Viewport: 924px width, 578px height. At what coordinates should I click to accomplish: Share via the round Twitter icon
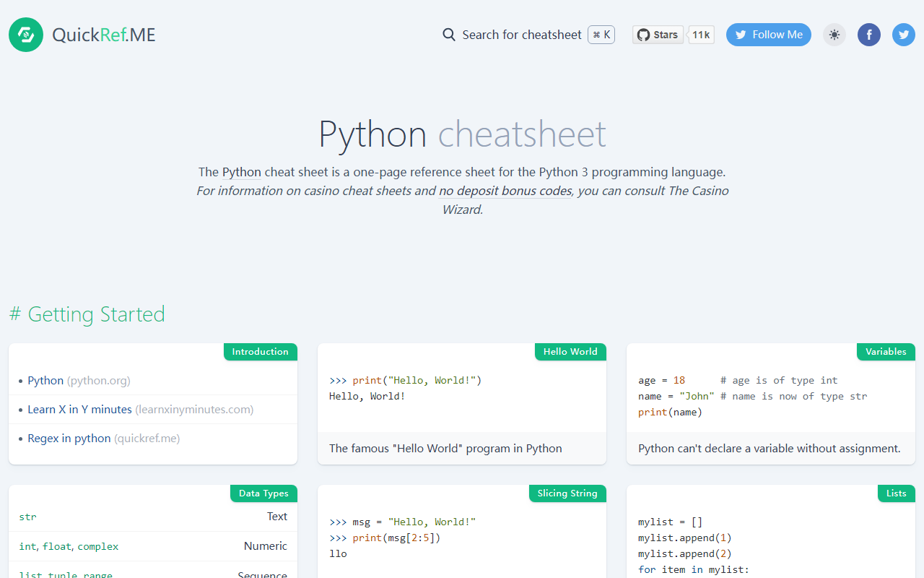click(904, 35)
